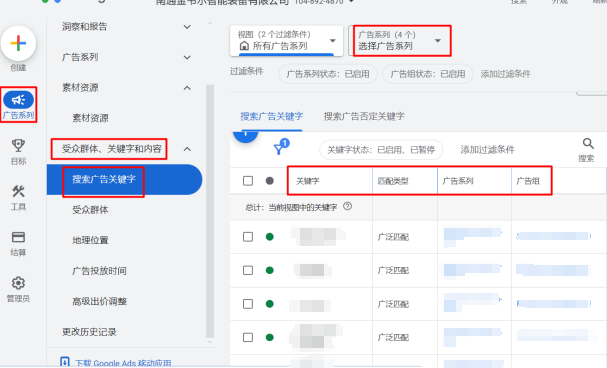Click 广泛匹配 in fourth keyword row
The height and width of the screenshot is (368, 607).
(393, 337)
